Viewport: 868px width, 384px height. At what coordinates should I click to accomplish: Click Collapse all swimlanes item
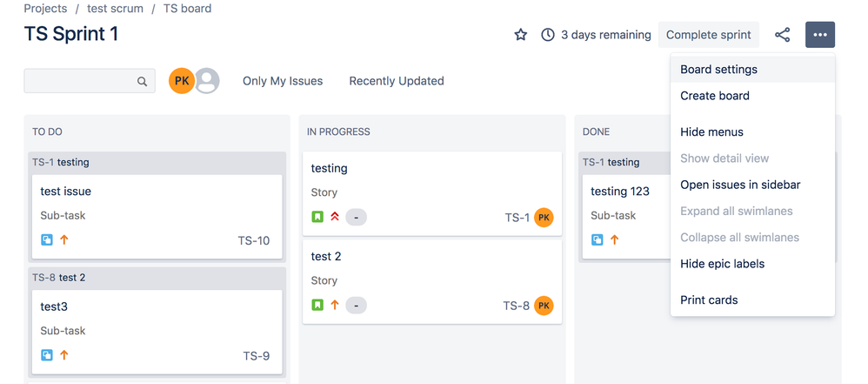click(752, 238)
